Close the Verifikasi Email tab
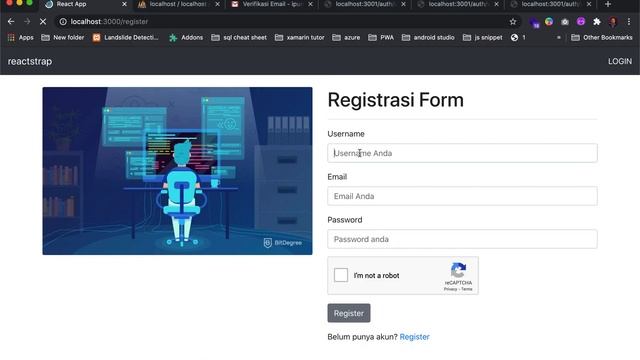Image resolution: width=640 pixels, height=360 pixels. (x=310, y=4)
